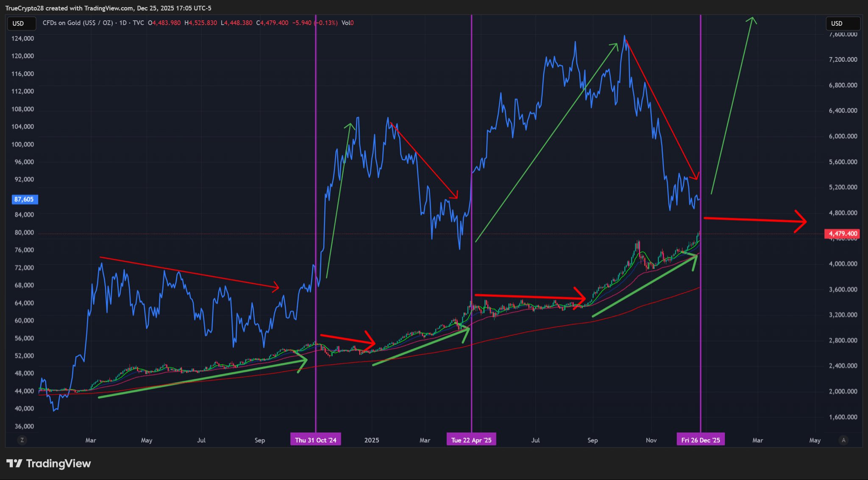Viewport: 868px width, 480px height.
Task: Click the 124,000 label on left price scale
Action: [x=23, y=39]
